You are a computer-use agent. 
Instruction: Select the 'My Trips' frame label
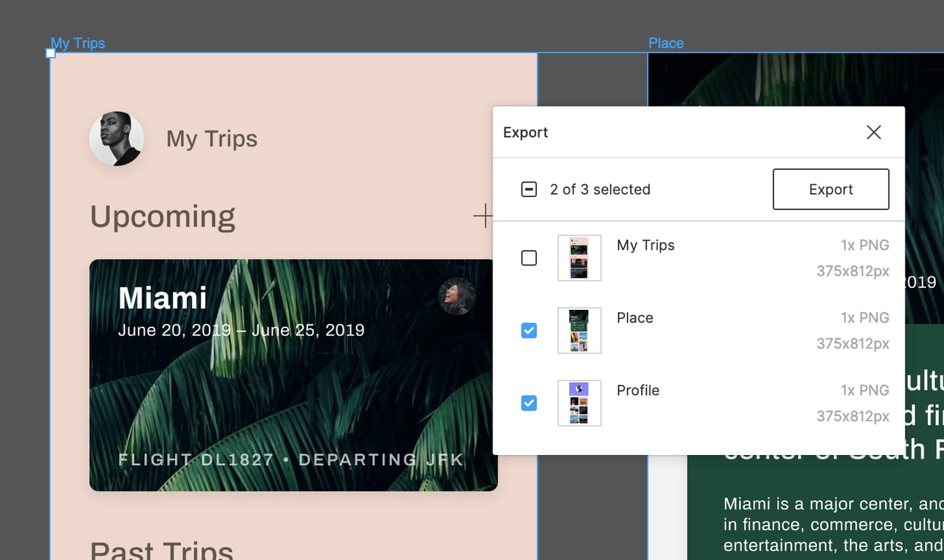[77, 43]
